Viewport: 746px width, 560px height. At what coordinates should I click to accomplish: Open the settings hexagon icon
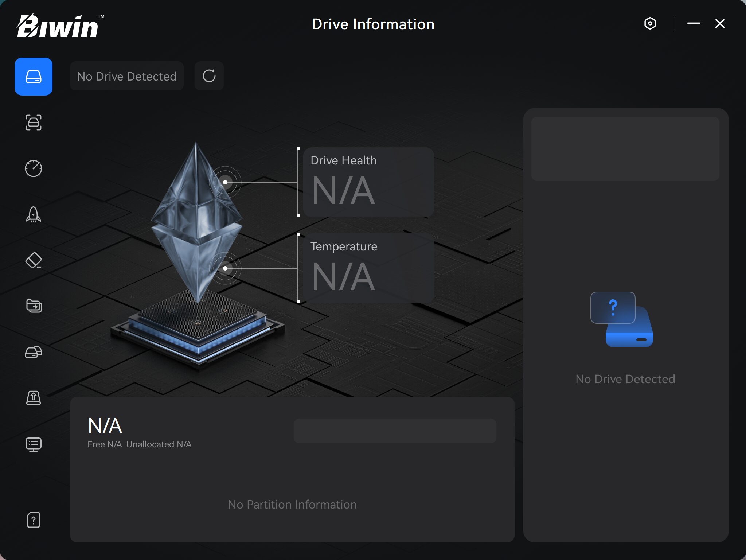pyautogui.click(x=650, y=24)
